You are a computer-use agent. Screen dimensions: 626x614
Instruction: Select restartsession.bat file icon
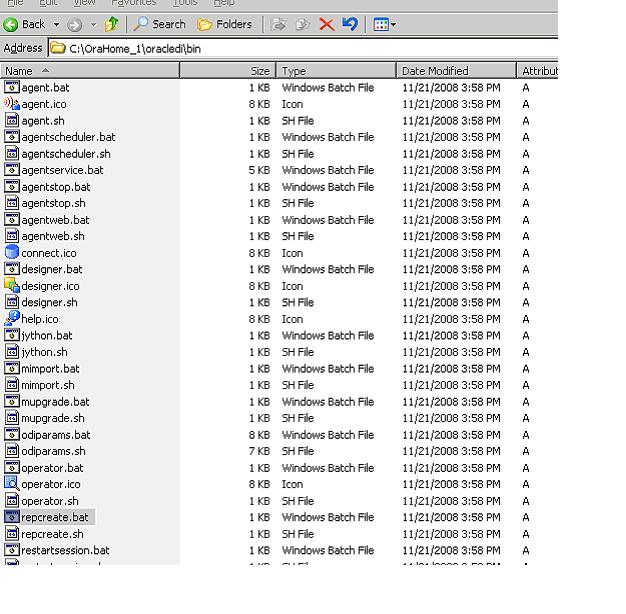click(x=12, y=550)
